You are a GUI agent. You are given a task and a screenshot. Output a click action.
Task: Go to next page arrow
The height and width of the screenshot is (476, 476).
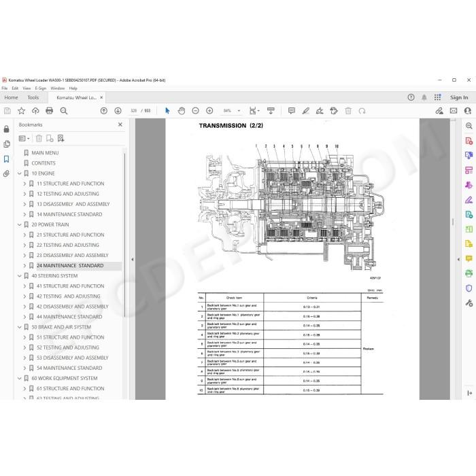tap(118, 111)
